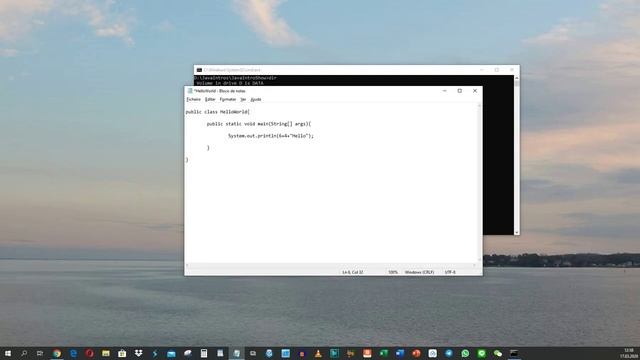Viewport: 640px width, 360px height.
Task: Open the Editar menu in Notepad
Action: (x=210, y=99)
